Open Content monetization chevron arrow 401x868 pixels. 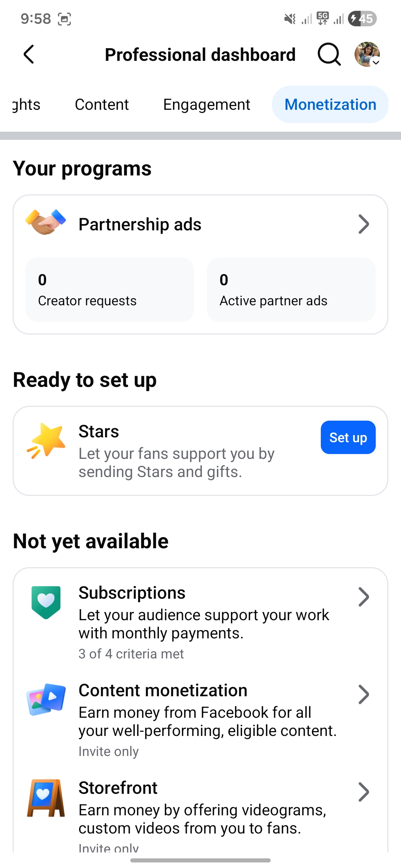point(363,694)
